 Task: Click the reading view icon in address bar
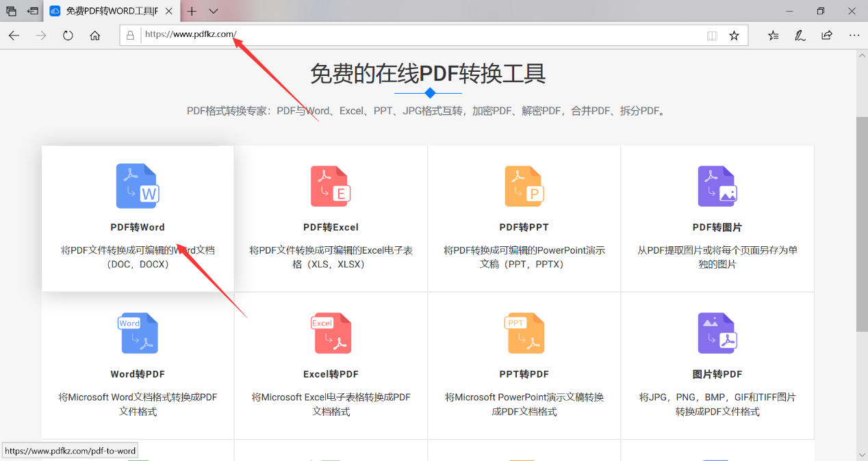(x=712, y=35)
